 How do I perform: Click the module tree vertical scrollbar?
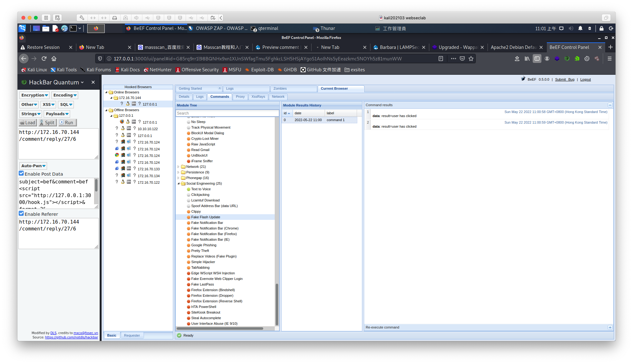point(277,305)
